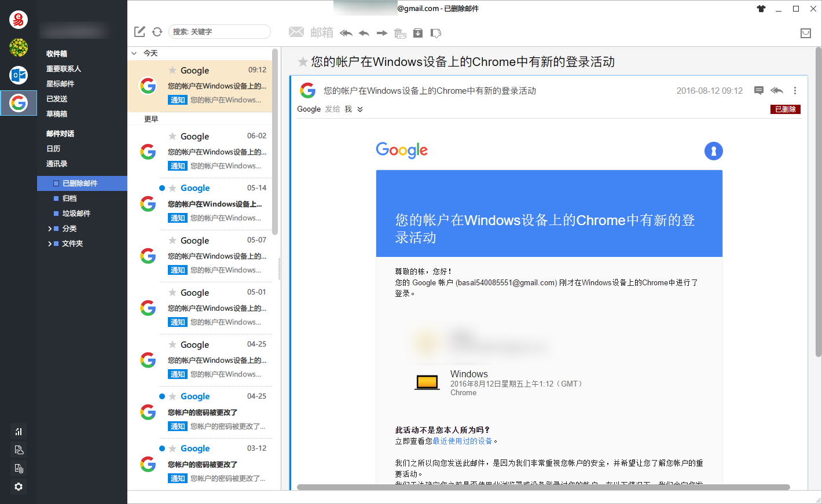Star the Google email dated 05-14
The image size is (822, 504).
173,188
